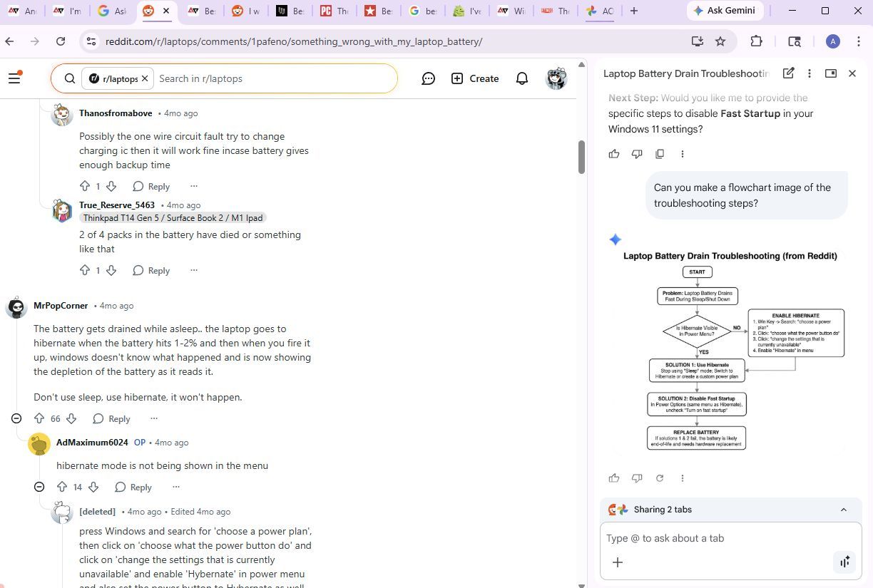Click the Reddit page vertical scrollbar
This screenshot has height=588, width=873.
pos(581,157)
